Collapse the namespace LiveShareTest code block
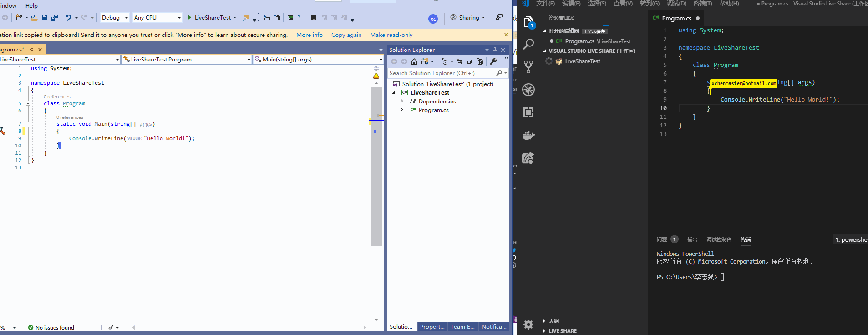 tap(28, 83)
